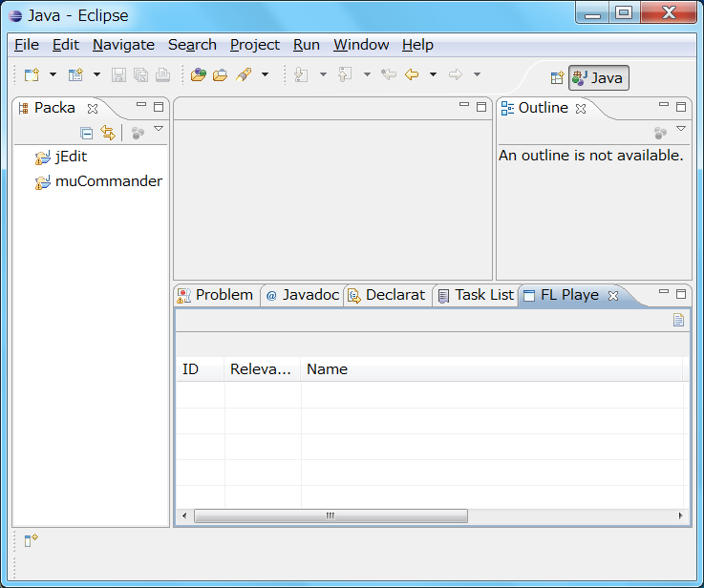
Task: Open Package Explorer view menu triangle
Action: [x=159, y=129]
